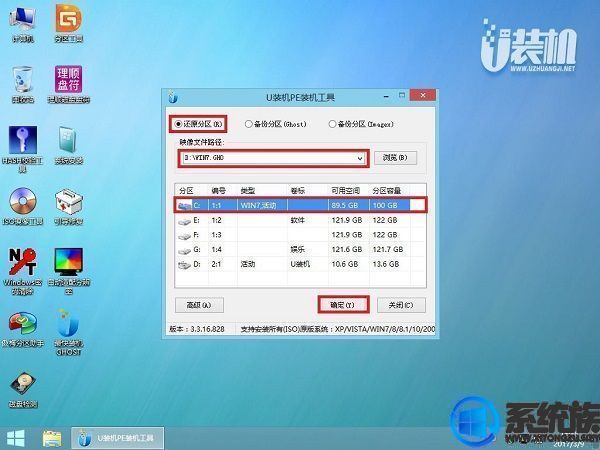This screenshot has width=600, height=450.
Task: Select the D: U装机 partition row
Action: pos(300,264)
